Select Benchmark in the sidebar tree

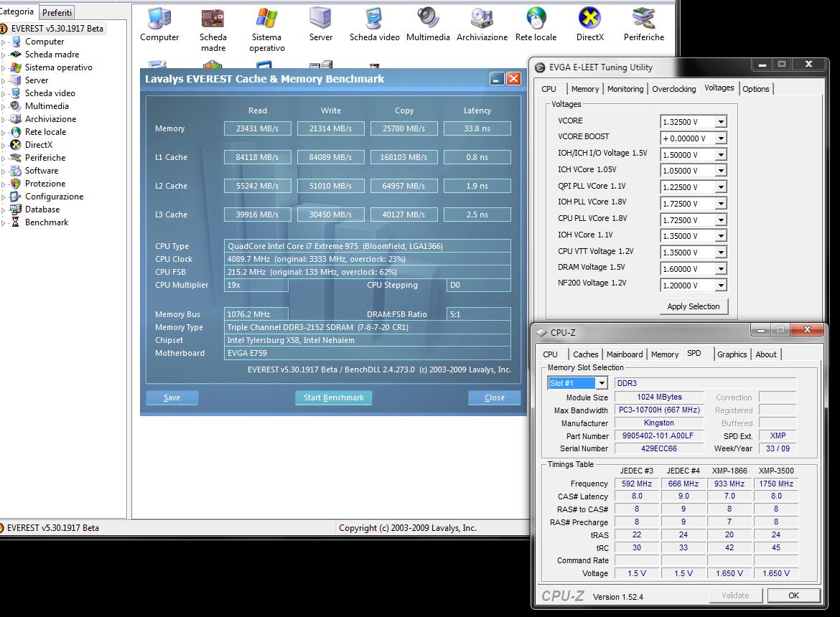(47, 222)
